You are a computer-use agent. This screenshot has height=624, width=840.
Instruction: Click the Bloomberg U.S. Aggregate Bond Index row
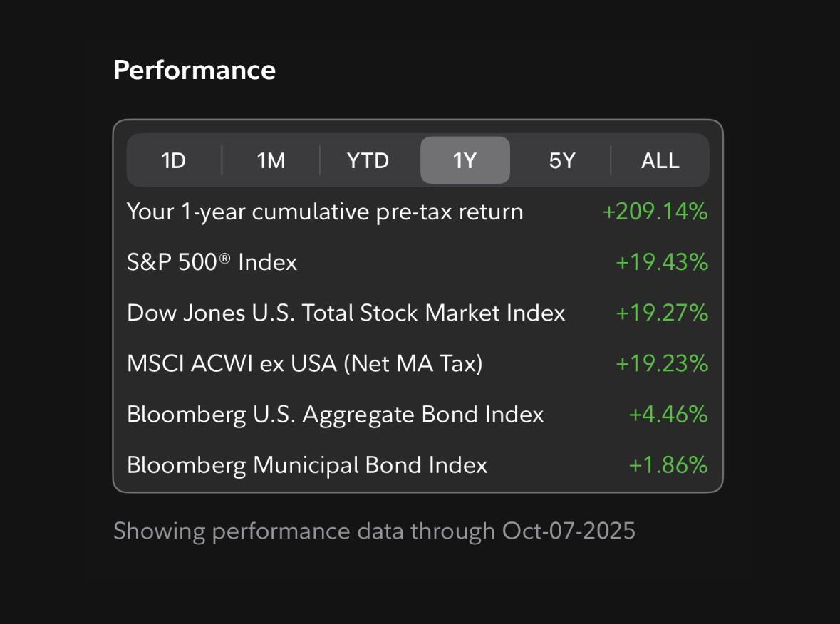(334, 414)
